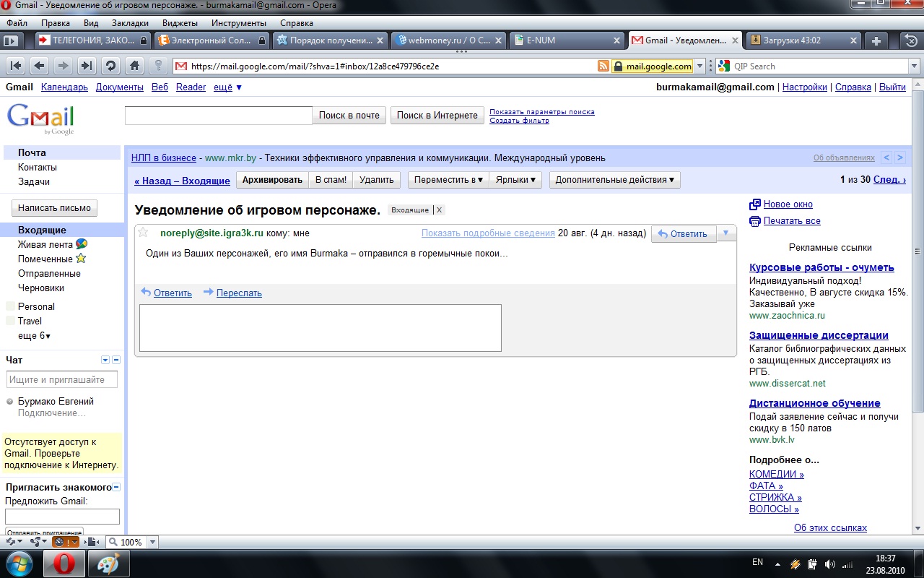Click the Opera taskbar icon
Viewport: 924px width, 578px height.
click(65, 564)
